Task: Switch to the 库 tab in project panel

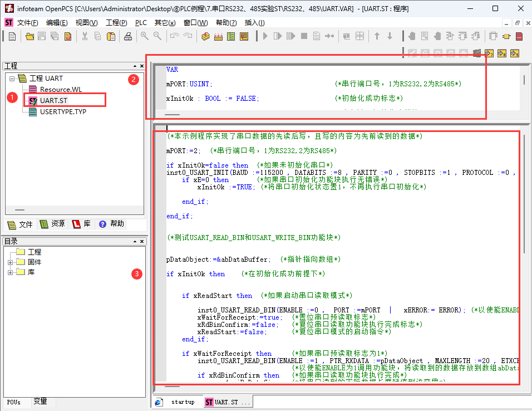Action: pyautogui.click(x=81, y=224)
